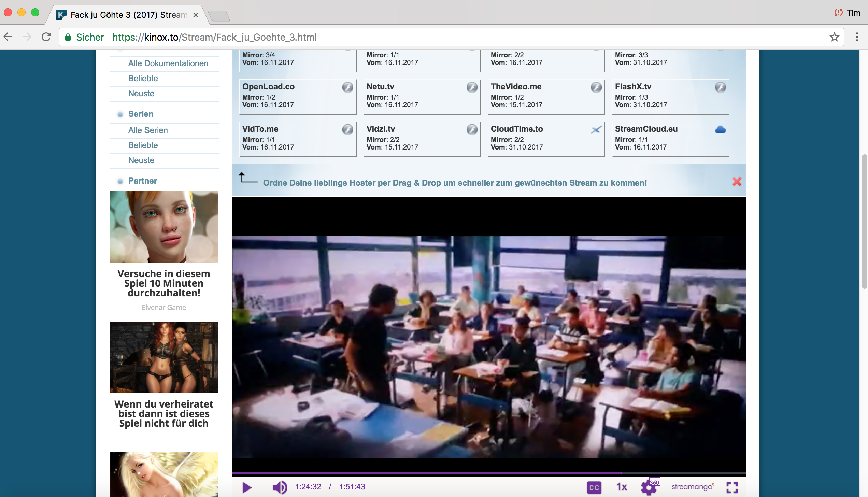Reload the page with refresh icon
The height and width of the screenshot is (497, 868).
[46, 37]
